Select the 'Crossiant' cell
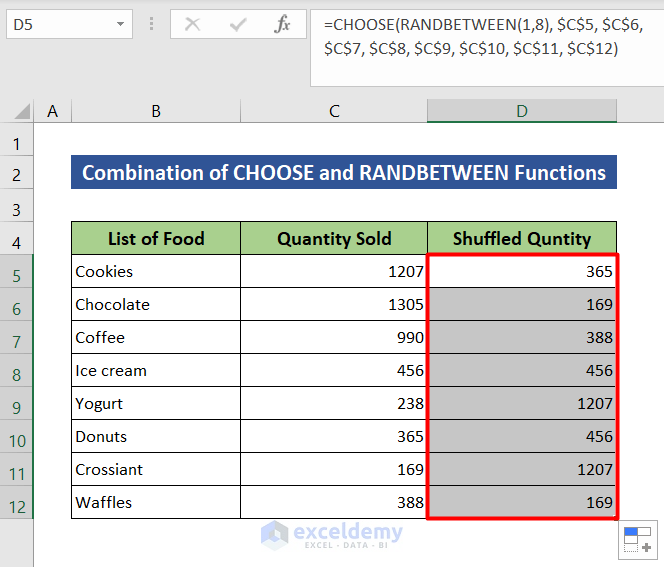 (x=156, y=470)
